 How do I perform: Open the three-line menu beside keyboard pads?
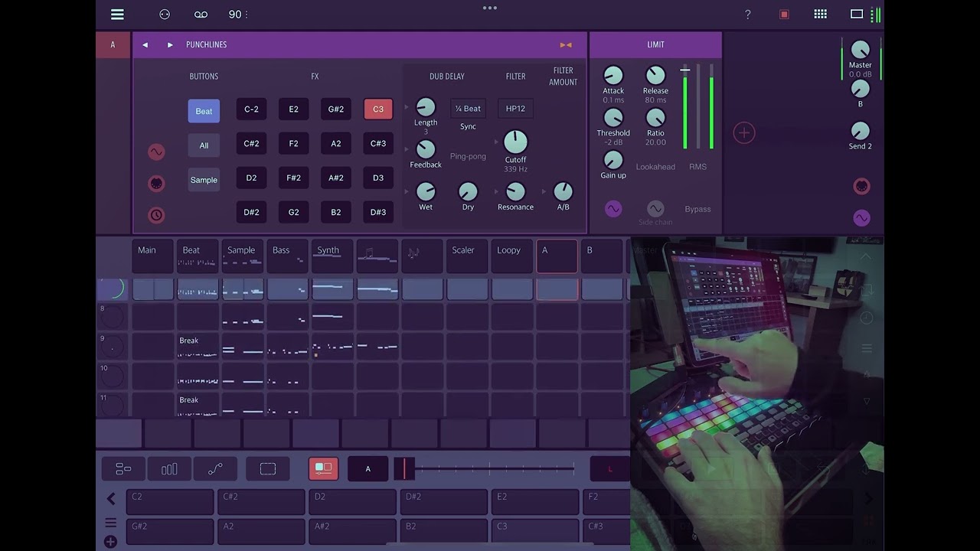coord(111,523)
